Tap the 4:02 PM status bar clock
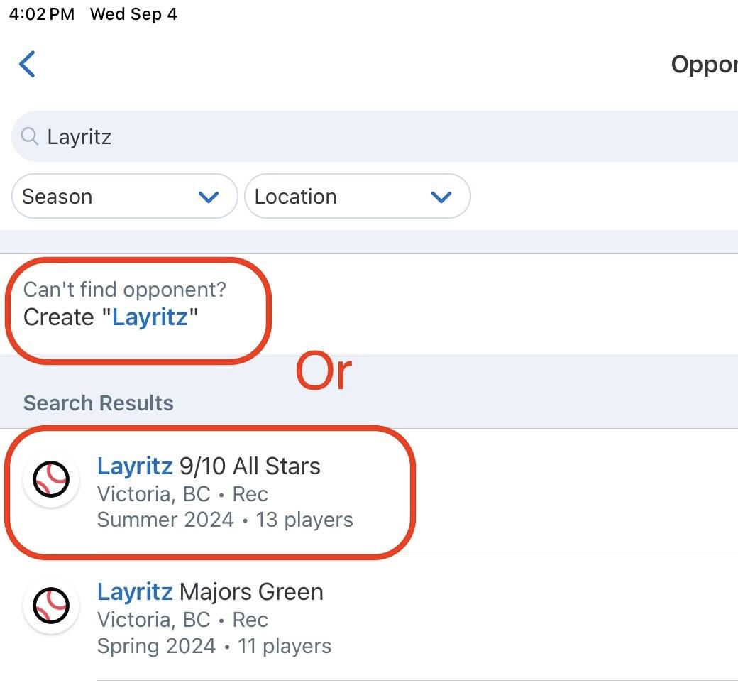Screen dimensions: 738x700 click(x=42, y=15)
